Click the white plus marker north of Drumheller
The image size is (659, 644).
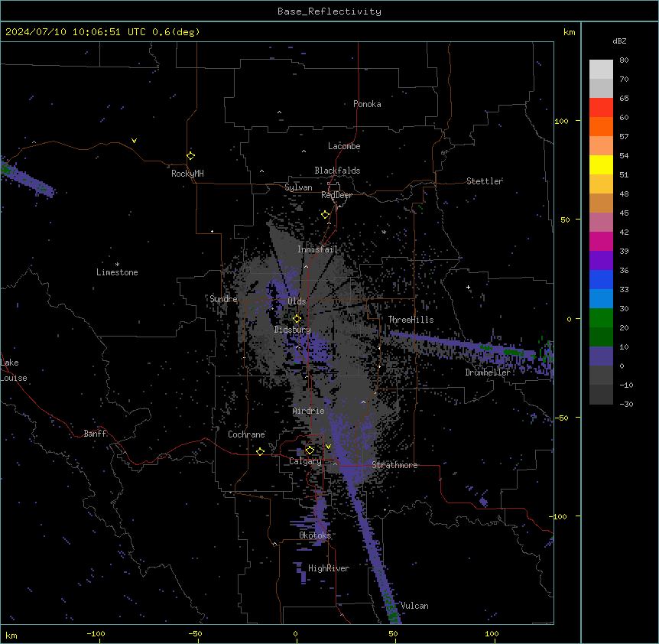pyautogui.click(x=468, y=287)
